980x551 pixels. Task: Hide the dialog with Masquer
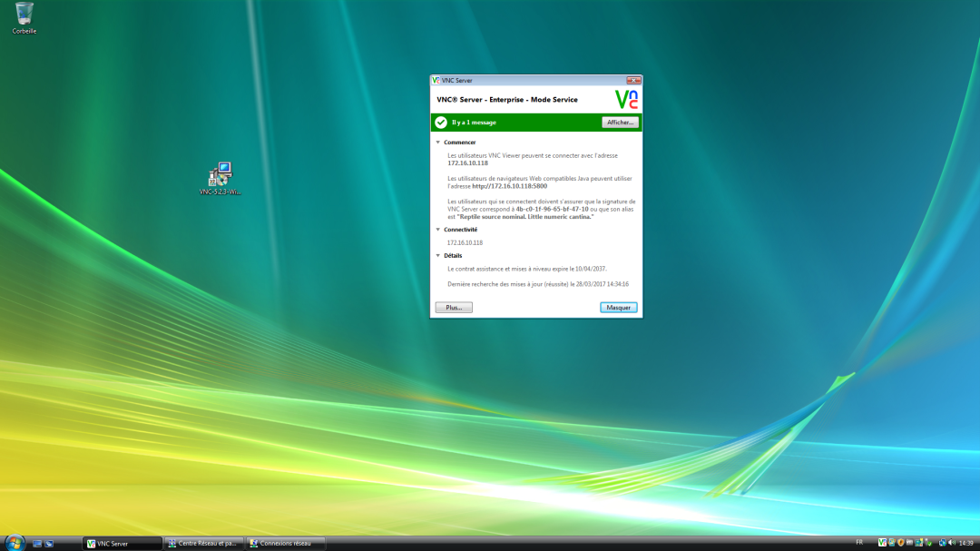(x=618, y=308)
